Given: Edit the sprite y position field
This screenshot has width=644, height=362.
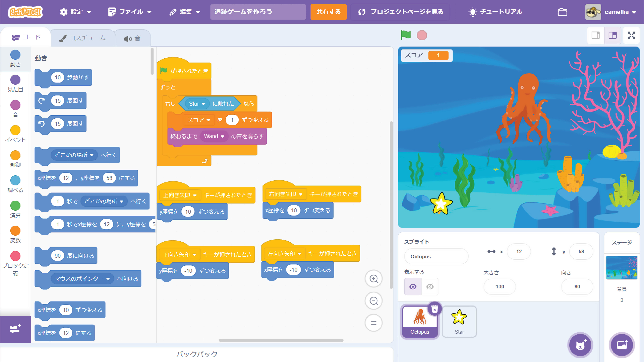Looking at the screenshot, I should click(581, 252).
